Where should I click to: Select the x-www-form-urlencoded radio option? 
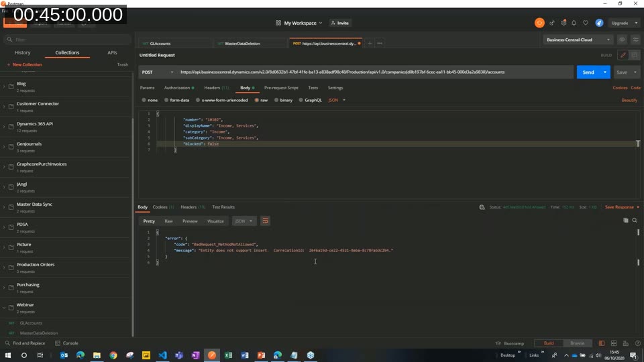coord(198,100)
